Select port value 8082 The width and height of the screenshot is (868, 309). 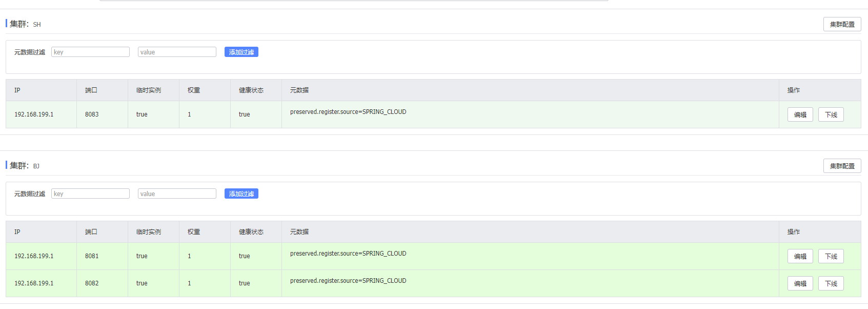click(x=92, y=283)
